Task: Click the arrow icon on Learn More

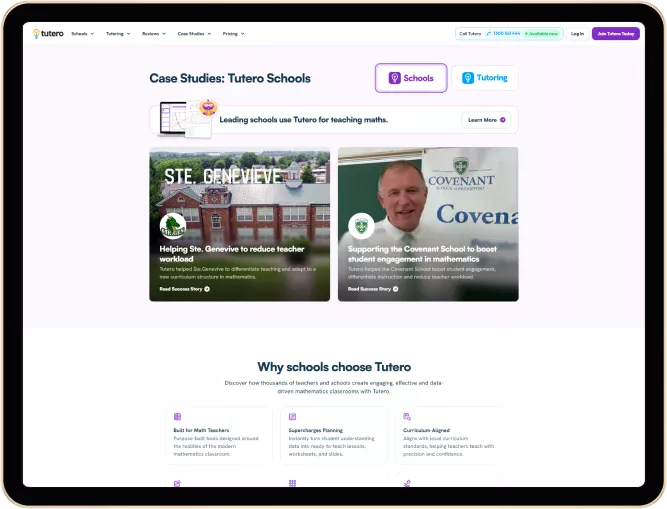Action: point(502,120)
